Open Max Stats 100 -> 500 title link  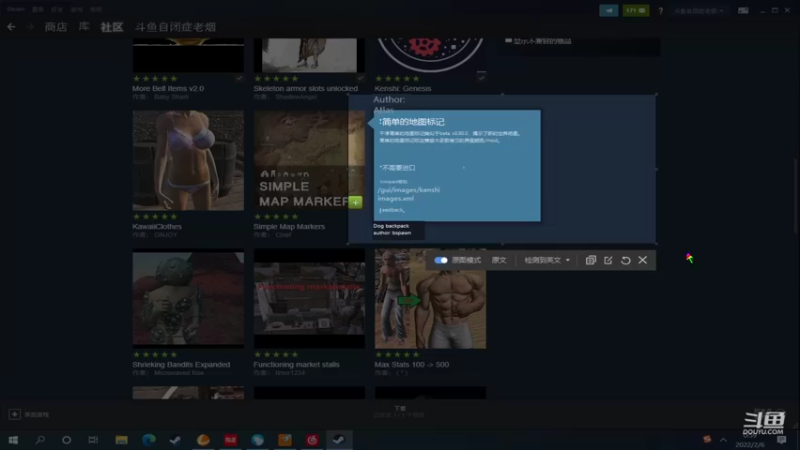(x=412, y=364)
